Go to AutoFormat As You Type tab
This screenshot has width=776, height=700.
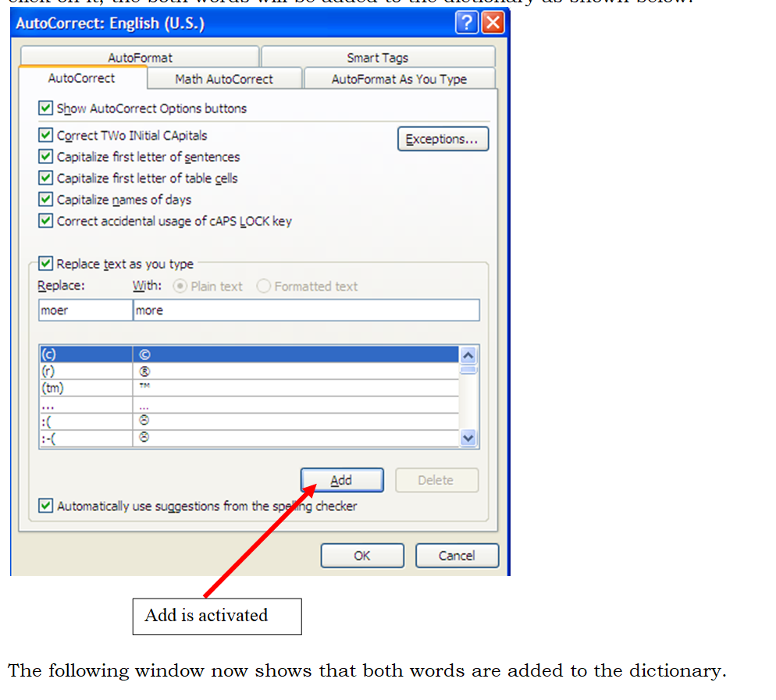click(x=399, y=79)
